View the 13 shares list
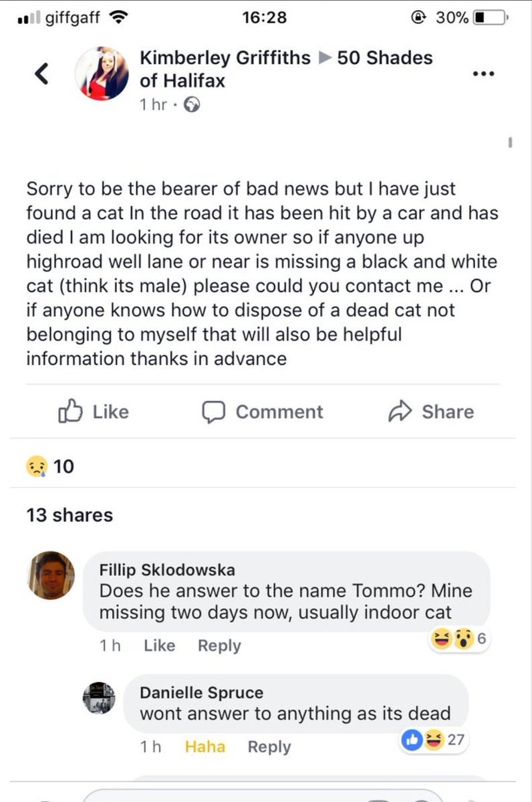The width and height of the screenshot is (532, 802). tap(70, 515)
